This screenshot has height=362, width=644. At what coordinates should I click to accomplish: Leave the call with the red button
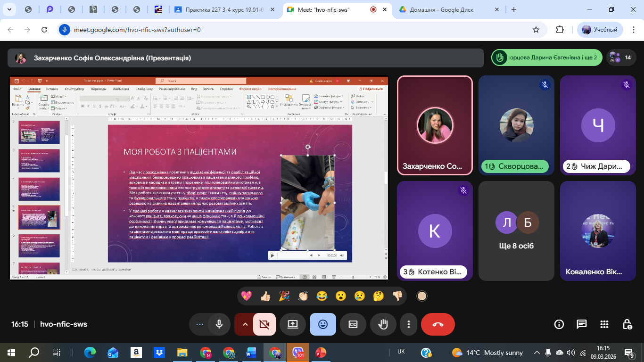(x=438, y=324)
